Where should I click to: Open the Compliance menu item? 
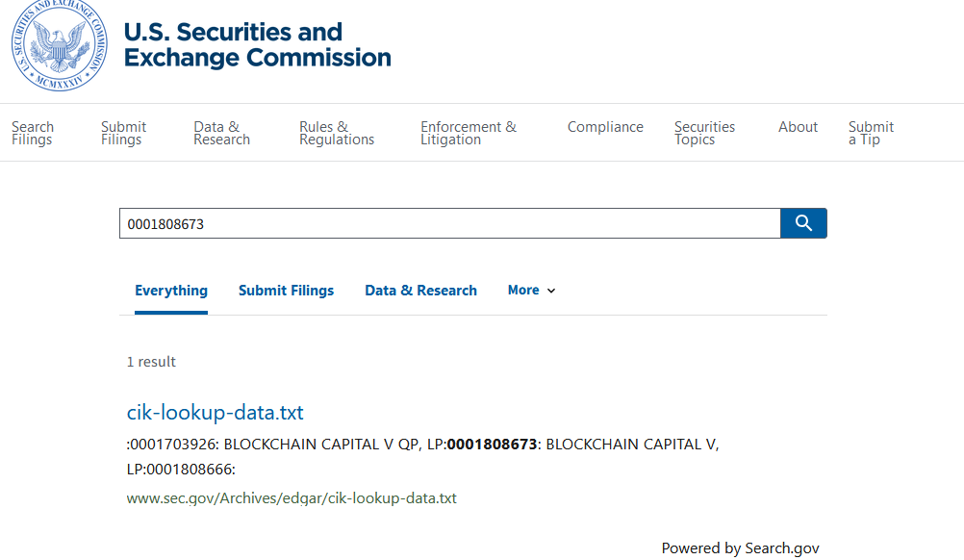605,127
